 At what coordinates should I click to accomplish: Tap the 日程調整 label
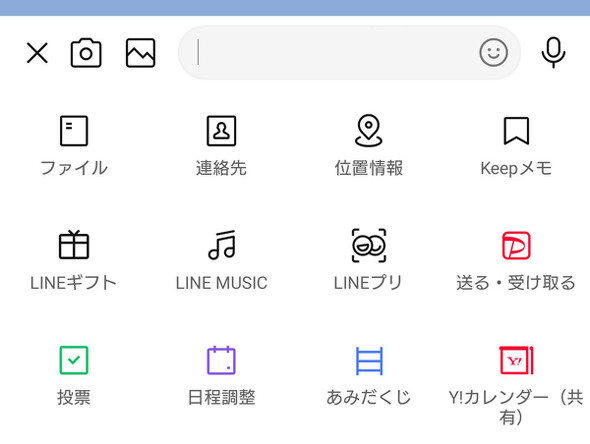pos(221,397)
